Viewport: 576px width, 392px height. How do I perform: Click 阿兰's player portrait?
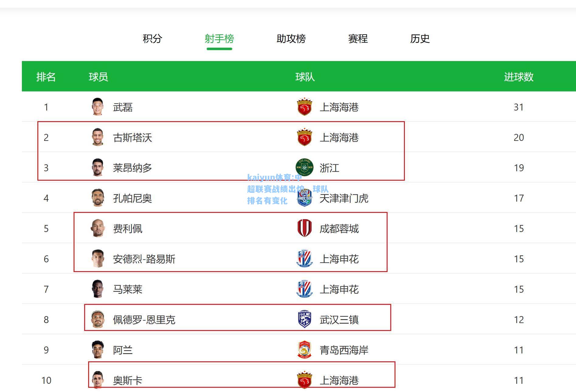[x=98, y=349]
